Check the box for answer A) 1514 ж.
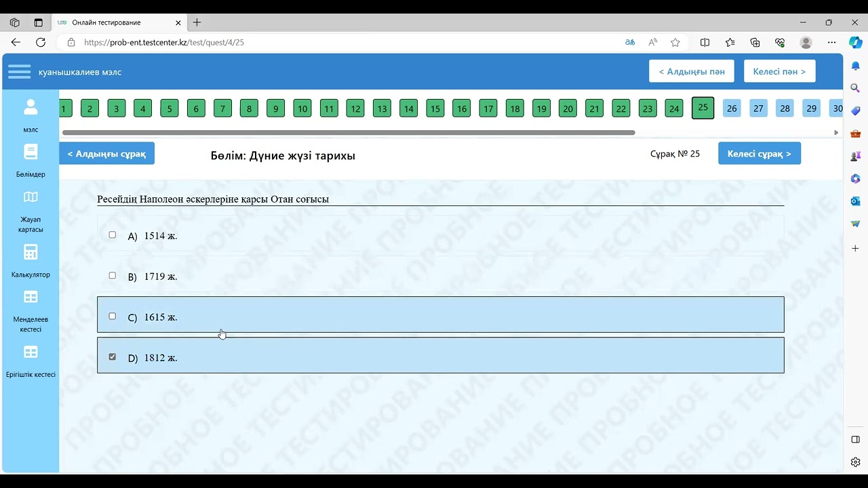This screenshot has height=488, width=868. pyautogui.click(x=113, y=235)
